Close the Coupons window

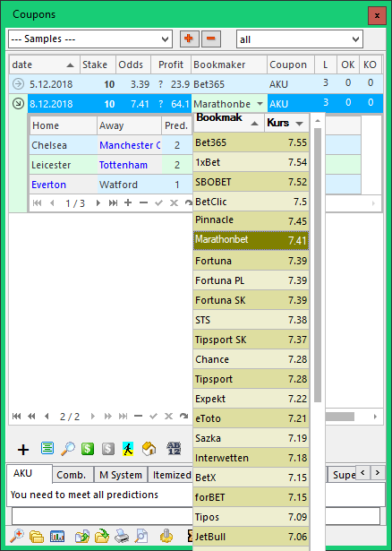pos(377,15)
